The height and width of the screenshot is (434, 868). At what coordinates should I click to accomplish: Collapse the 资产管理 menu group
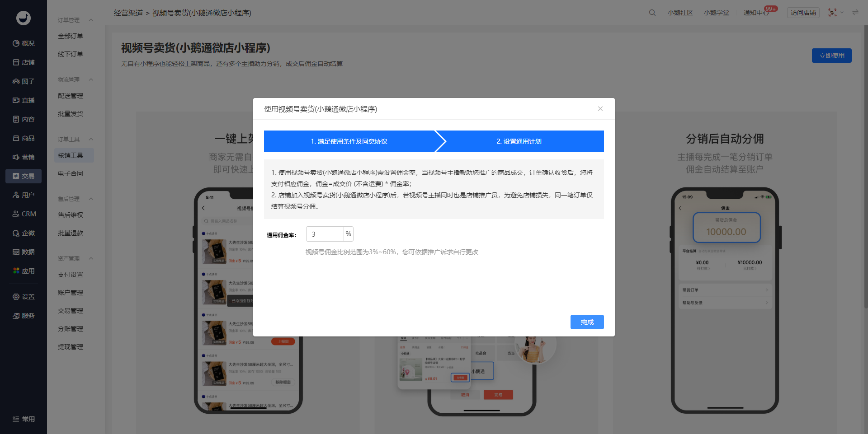pos(91,258)
